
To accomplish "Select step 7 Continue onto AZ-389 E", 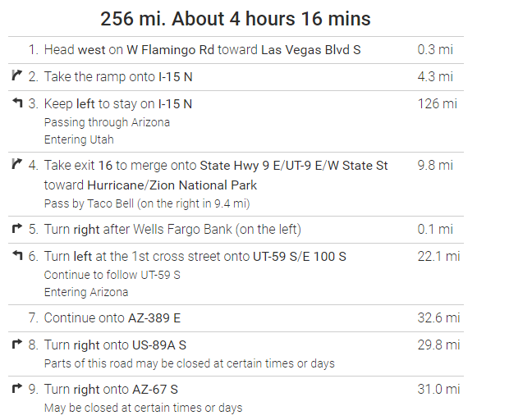I will pyautogui.click(x=236, y=318).
